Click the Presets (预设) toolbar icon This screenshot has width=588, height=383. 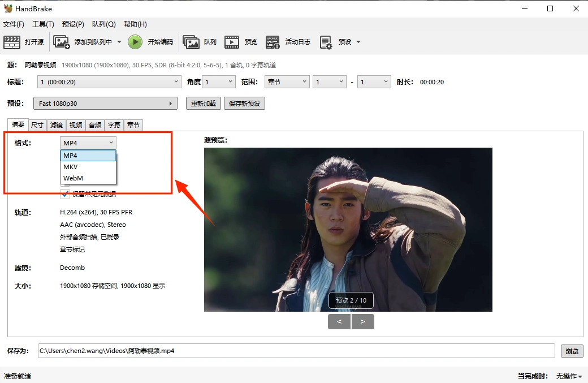tap(326, 42)
